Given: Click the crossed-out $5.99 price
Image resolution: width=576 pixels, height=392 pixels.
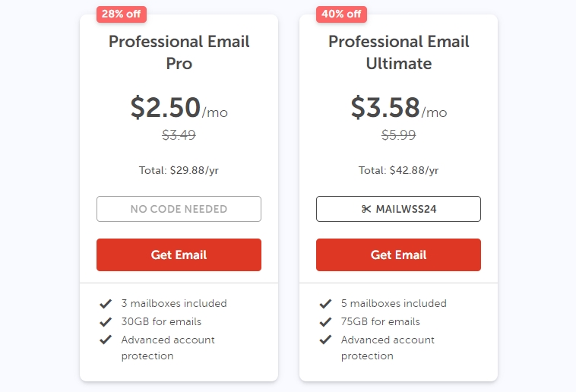Looking at the screenshot, I should point(398,135).
